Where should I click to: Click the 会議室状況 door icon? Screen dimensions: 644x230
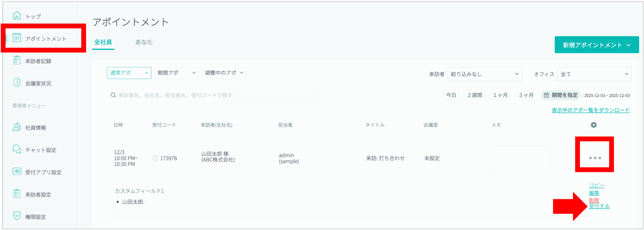point(17,83)
